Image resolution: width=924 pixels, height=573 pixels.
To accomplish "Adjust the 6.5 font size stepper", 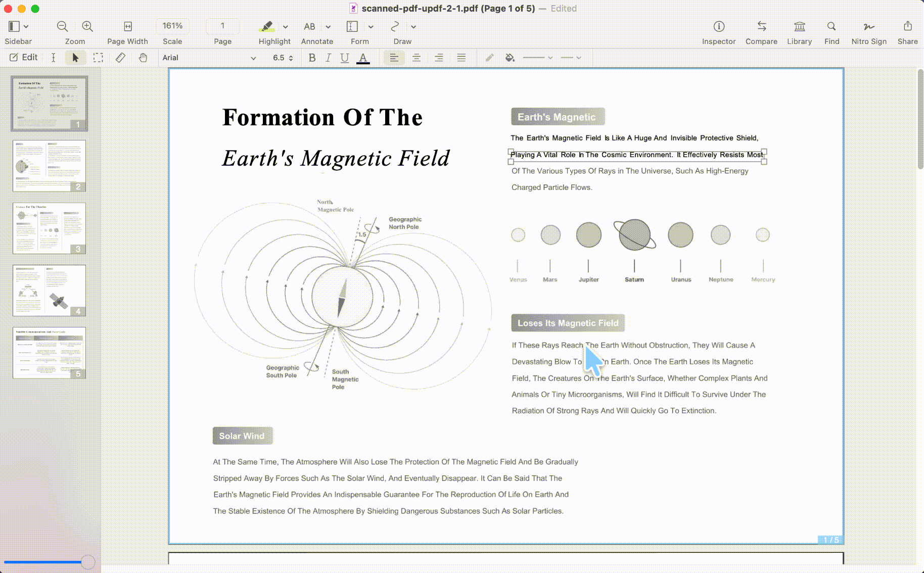I will pyautogui.click(x=291, y=58).
